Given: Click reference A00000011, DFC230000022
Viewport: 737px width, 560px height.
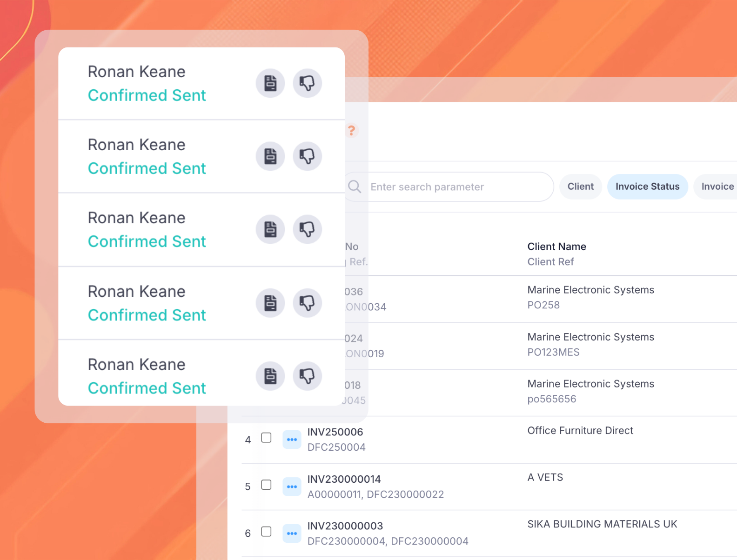Looking at the screenshot, I should (x=375, y=494).
